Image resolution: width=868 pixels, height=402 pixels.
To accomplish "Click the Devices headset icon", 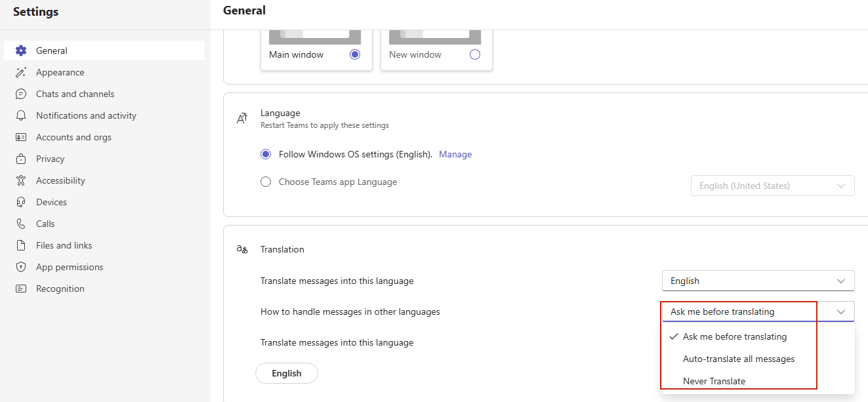I will (x=21, y=202).
